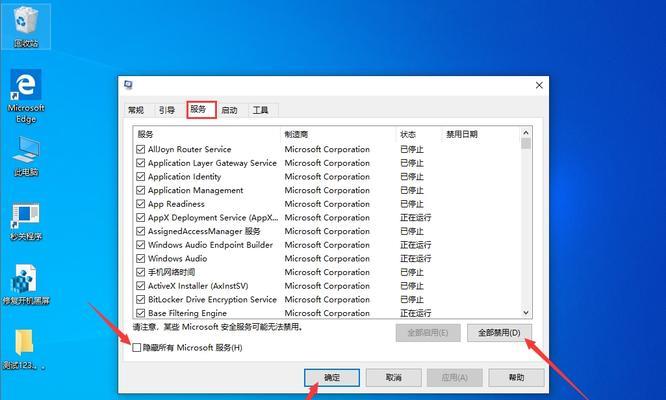Click the 取消 button
Image resolution: width=666 pixels, height=400 pixels.
[x=394, y=377]
